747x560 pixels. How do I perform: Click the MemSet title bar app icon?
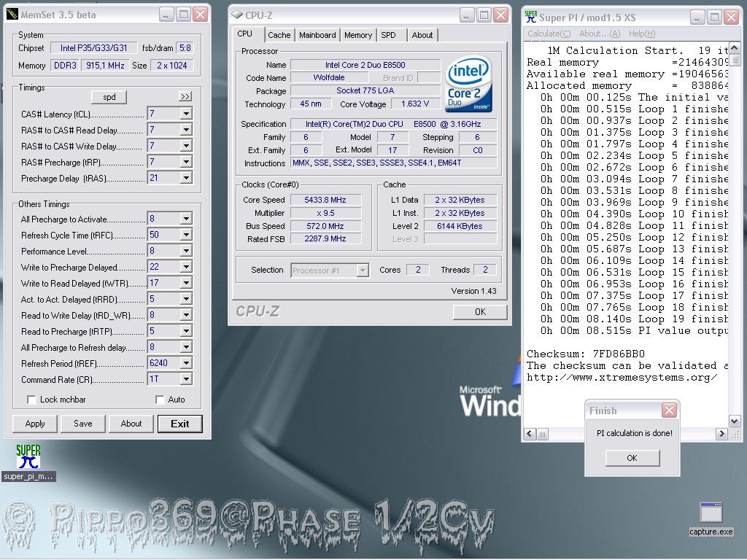(12, 15)
